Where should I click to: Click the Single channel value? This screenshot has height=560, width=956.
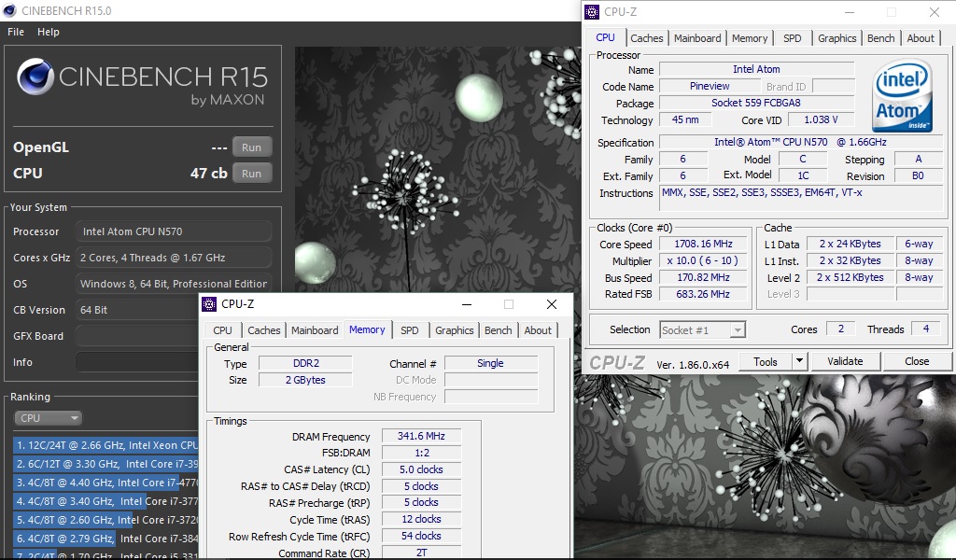[490, 363]
